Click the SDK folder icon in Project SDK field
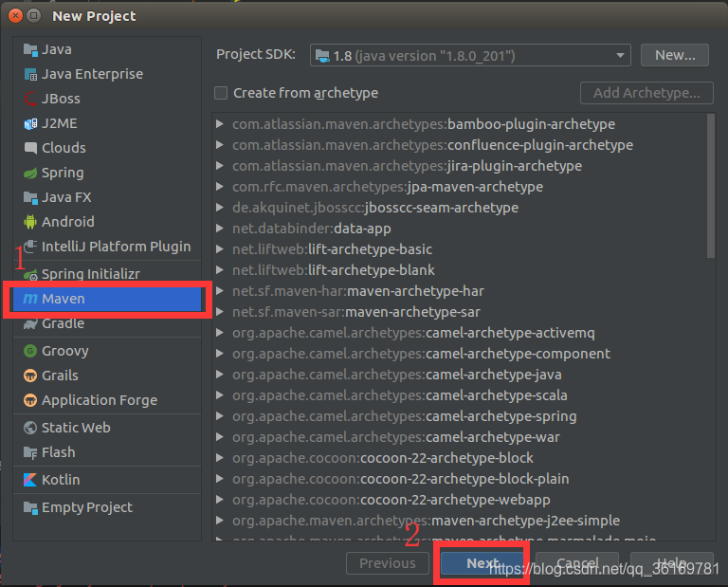 point(322,56)
